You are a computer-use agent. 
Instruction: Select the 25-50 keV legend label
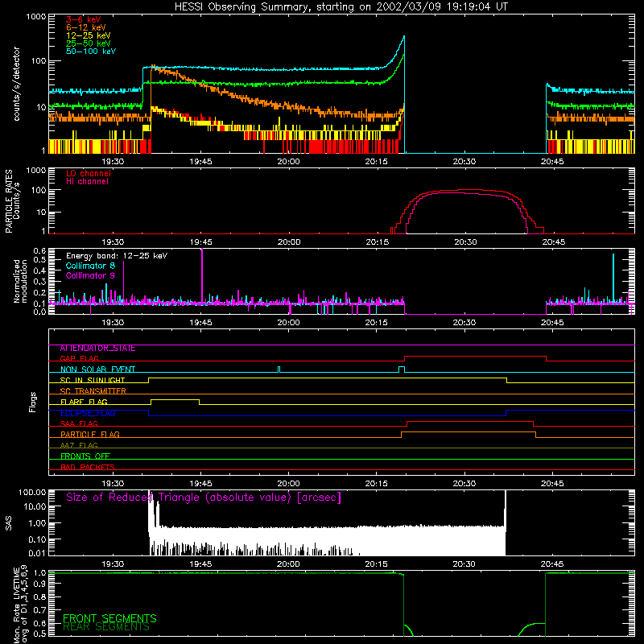pyautogui.click(x=89, y=43)
